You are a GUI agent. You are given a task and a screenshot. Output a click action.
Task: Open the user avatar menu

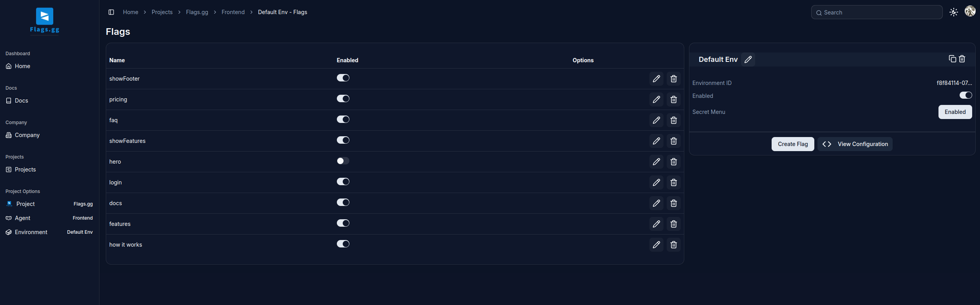click(x=970, y=11)
